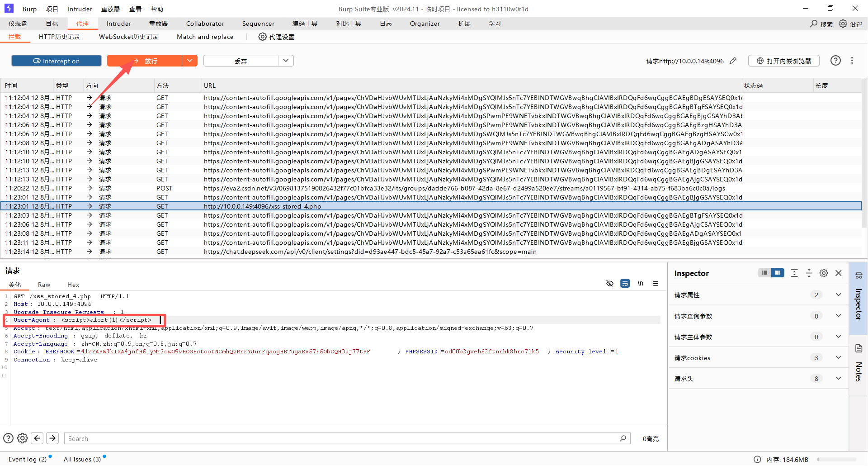Open the request editor hamburger menu
Screen dimensions: 868x466
(x=656, y=284)
